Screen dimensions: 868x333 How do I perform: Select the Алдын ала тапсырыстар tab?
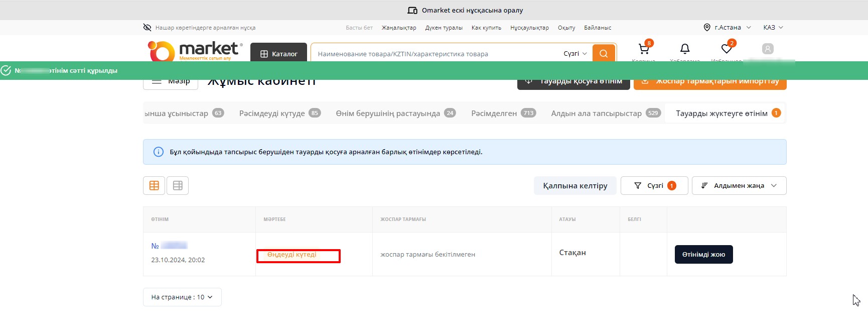(605, 113)
